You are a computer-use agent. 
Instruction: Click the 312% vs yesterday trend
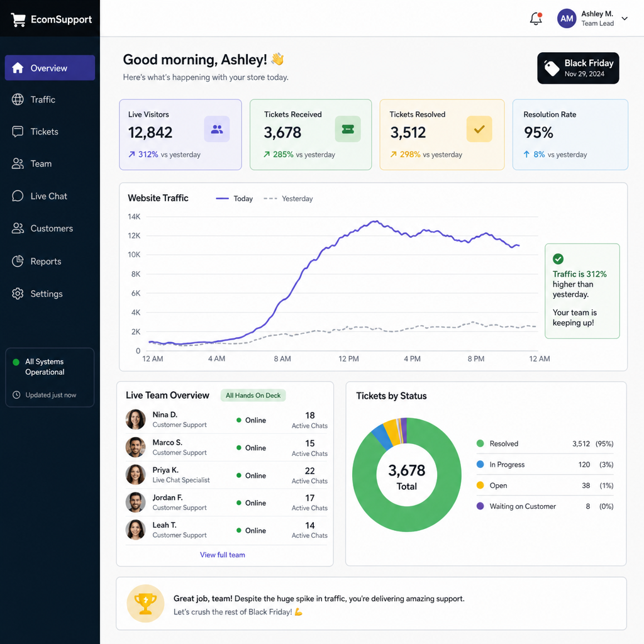[x=164, y=155]
